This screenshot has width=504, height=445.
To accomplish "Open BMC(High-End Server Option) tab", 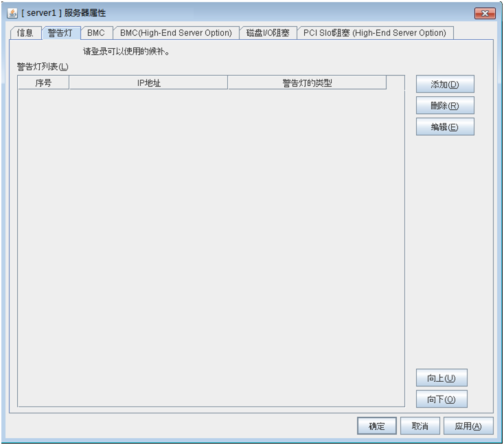I will coord(176,33).
